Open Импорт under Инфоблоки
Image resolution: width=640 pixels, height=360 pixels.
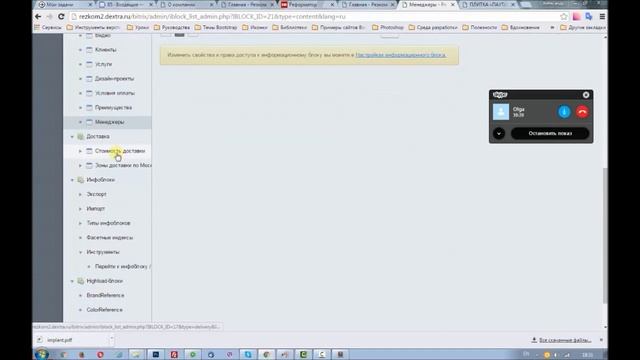(x=96, y=209)
